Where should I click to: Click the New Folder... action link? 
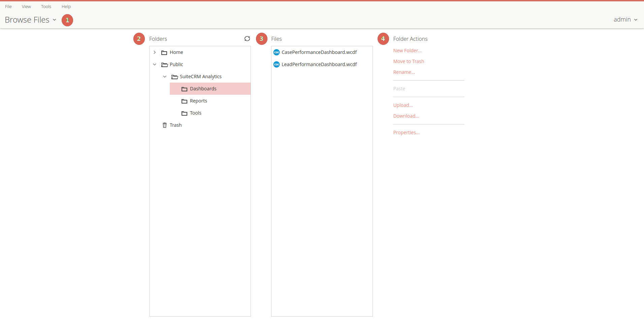tap(407, 51)
